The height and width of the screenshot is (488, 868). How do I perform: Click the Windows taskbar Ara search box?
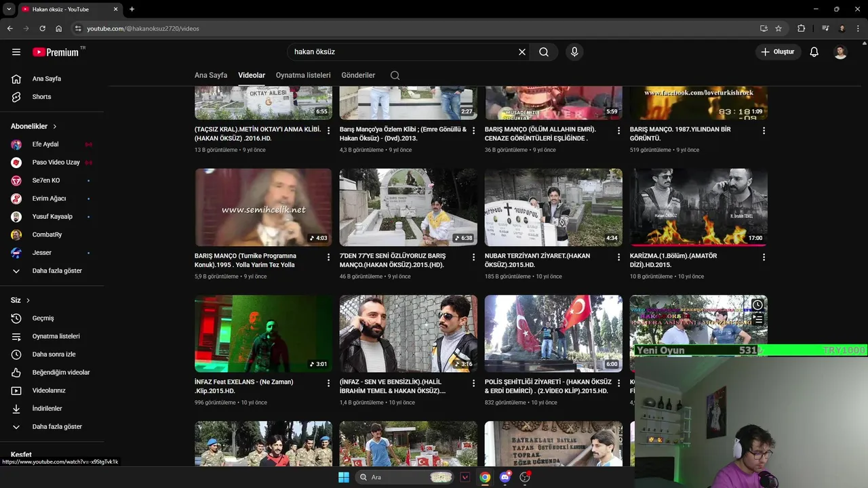click(405, 477)
